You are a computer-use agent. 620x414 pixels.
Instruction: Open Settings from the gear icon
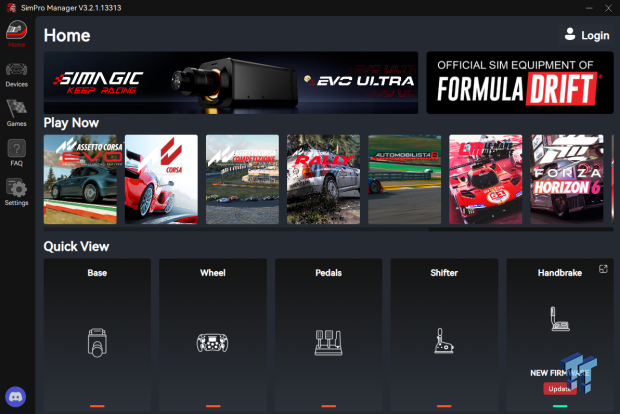(x=16, y=192)
